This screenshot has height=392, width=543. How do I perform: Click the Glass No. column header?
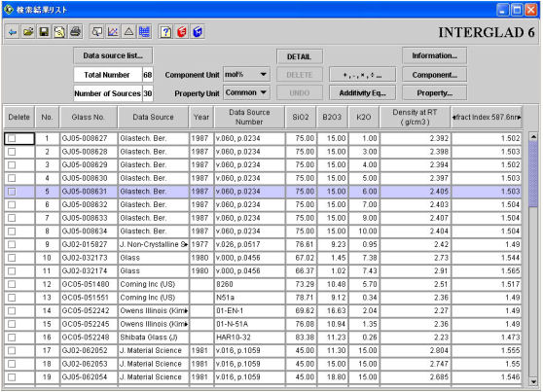tap(89, 117)
